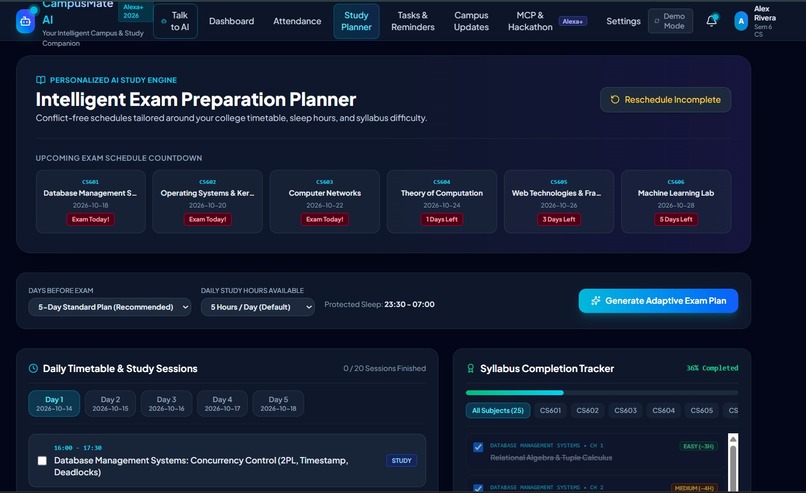This screenshot has height=493, width=806.
Task: Click the syllabus completion progress bar
Action: pyautogui.click(x=602, y=393)
